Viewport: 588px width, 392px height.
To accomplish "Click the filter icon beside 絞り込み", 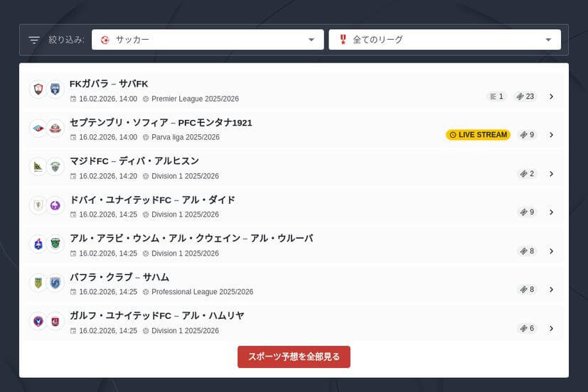I will pyautogui.click(x=34, y=40).
